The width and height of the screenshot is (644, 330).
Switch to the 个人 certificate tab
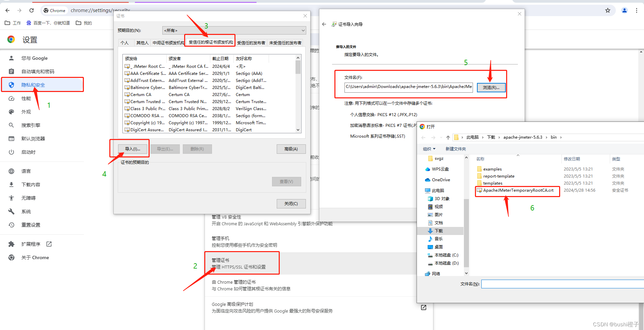pos(124,43)
